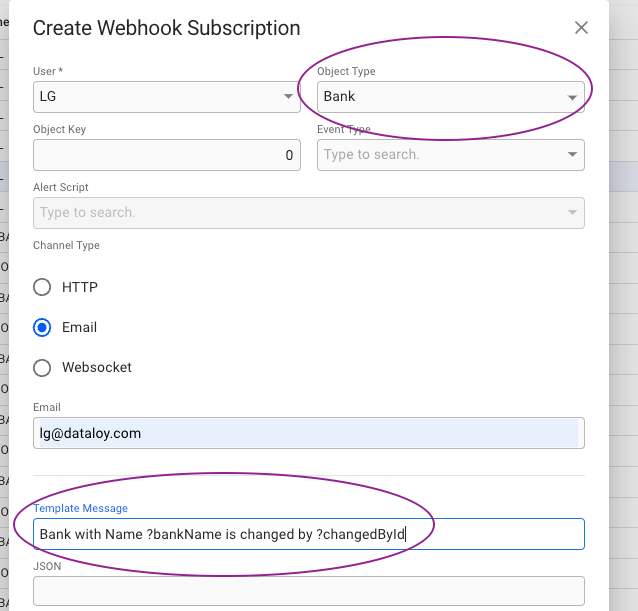Expand the User dropdown arrow

pos(288,98)
